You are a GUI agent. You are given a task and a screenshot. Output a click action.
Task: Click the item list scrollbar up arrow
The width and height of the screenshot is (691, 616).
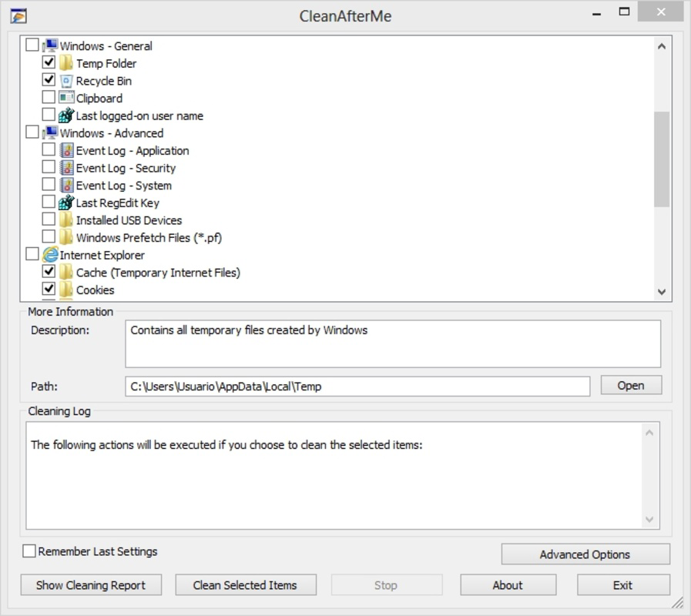(x=662, y=46)
